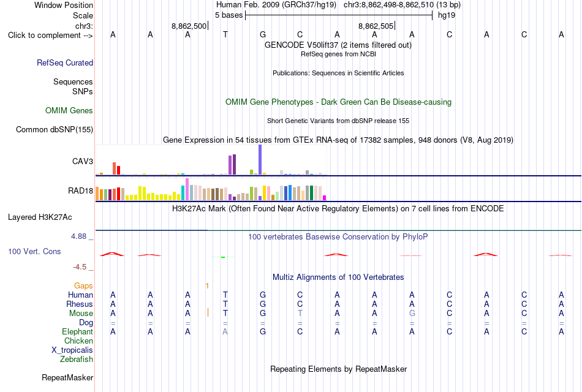Click the Dog species label
Screen dimensions: 582x392
pyautogui.click(x=86, y=323)
